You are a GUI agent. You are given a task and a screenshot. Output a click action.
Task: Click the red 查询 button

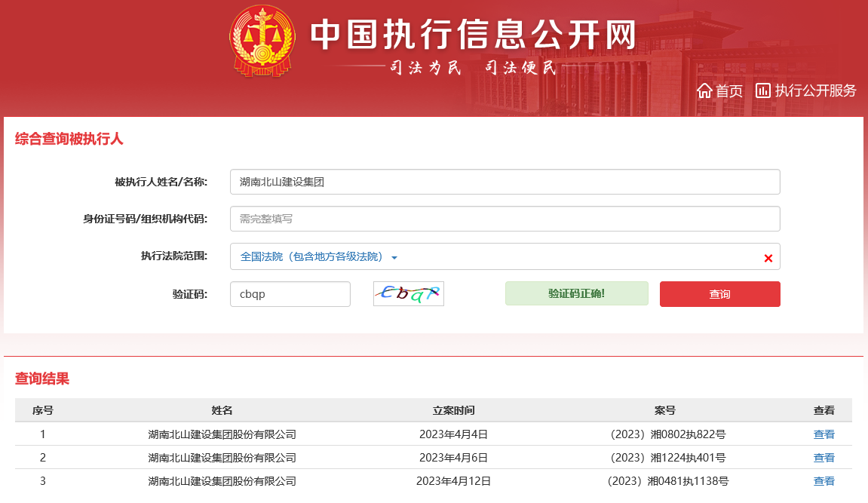click(719, 294)
